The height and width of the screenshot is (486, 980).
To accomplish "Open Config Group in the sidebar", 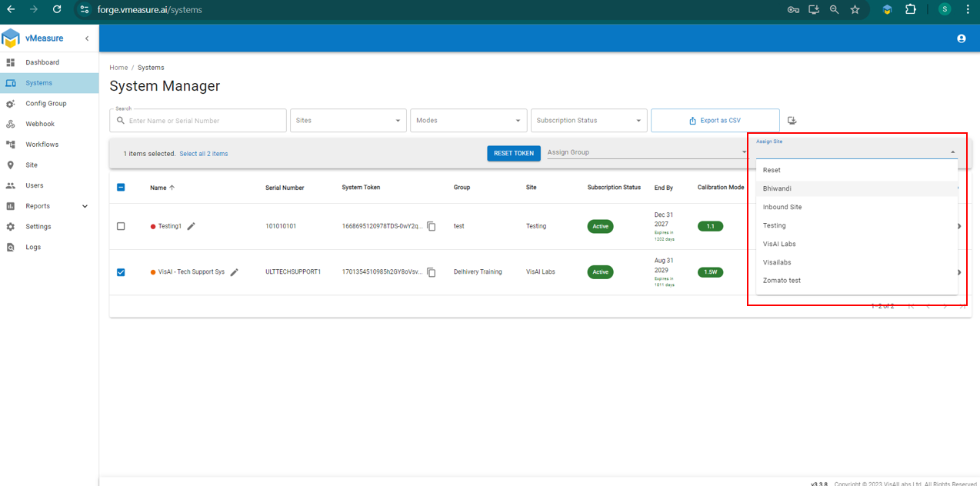I will pos(46,104).
